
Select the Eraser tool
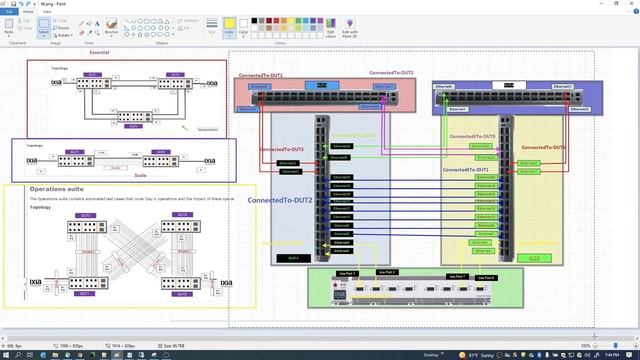click(81, 33)
